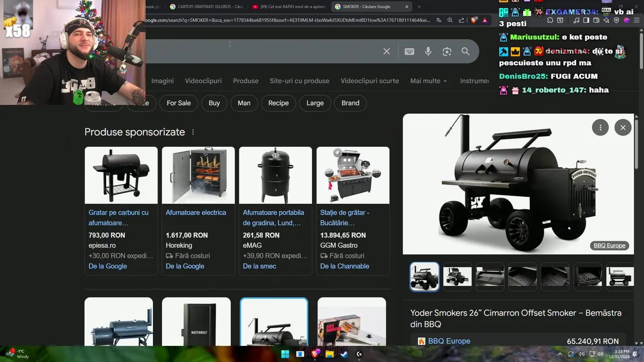The height and width of the screenshot is (362, 644).
Task: Open the weather widget showing Windy
Action: click(x=18, y=354)
